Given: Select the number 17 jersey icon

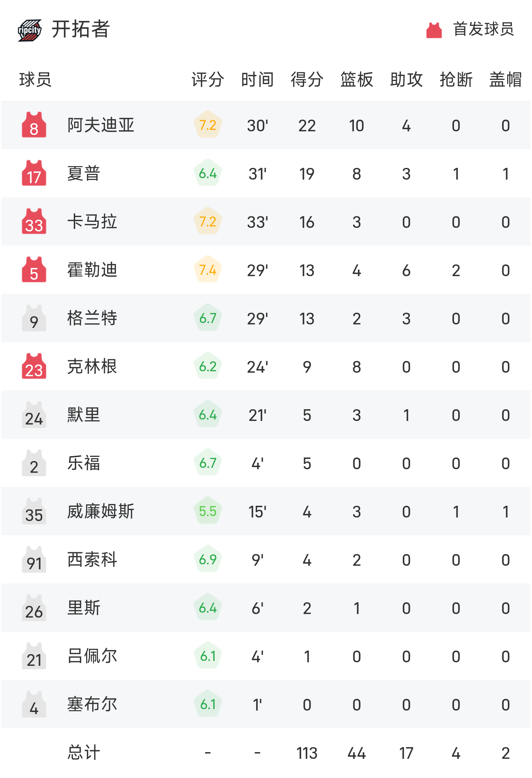Looking at the screenshot, I should 34,173.
